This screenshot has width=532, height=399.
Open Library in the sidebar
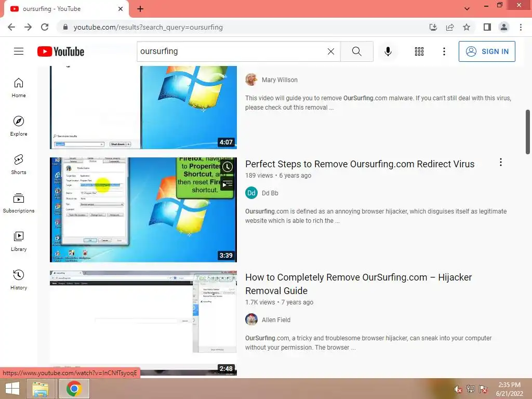(19, 241)
